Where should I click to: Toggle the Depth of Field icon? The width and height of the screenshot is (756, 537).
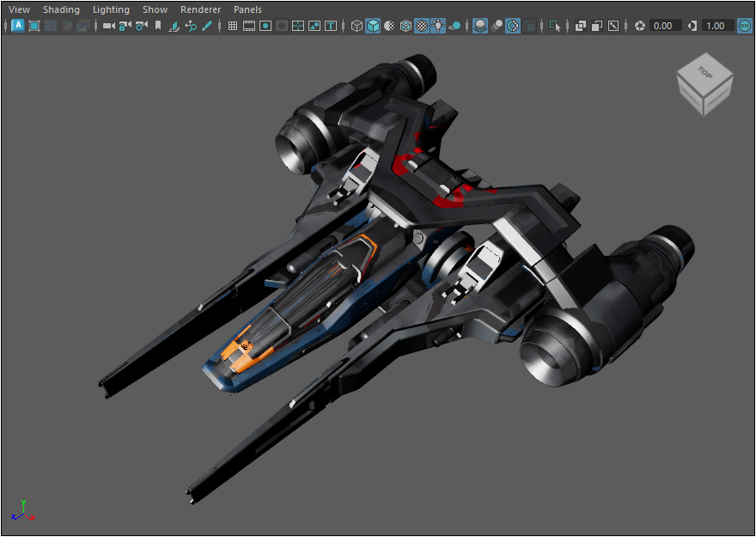click(x=529, y=26)
